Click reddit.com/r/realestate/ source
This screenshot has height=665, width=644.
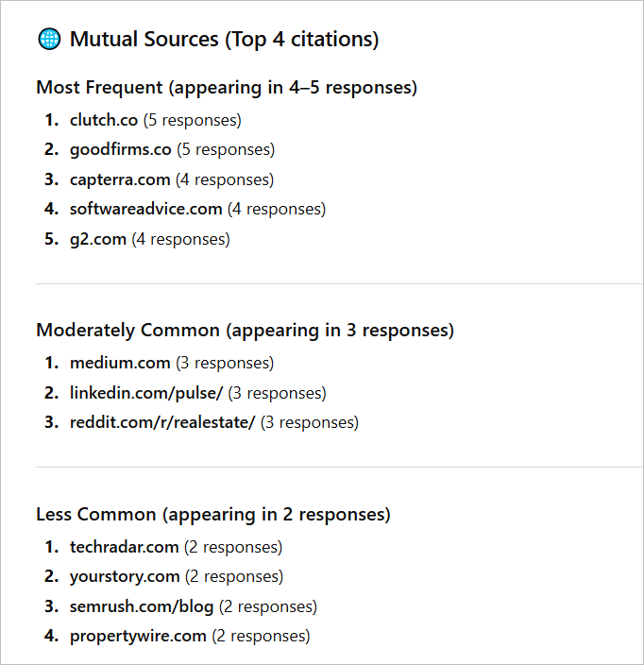pos(162,422)
